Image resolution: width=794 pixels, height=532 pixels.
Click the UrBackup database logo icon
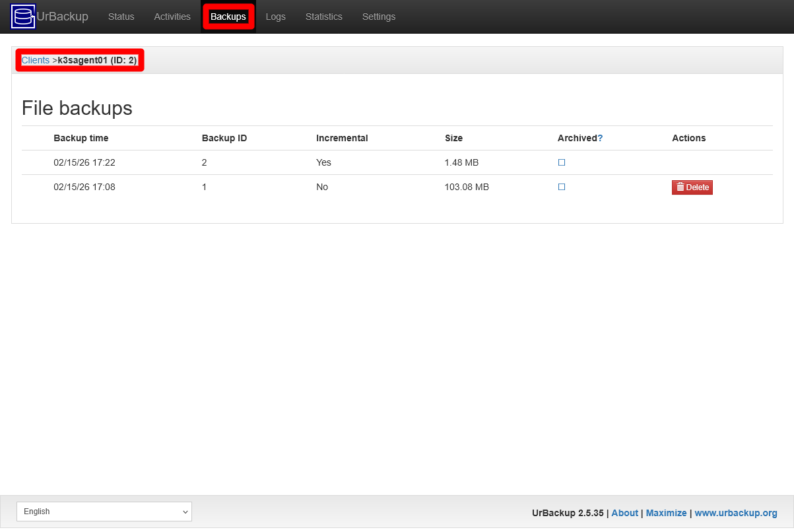click(x=22, y=17)
